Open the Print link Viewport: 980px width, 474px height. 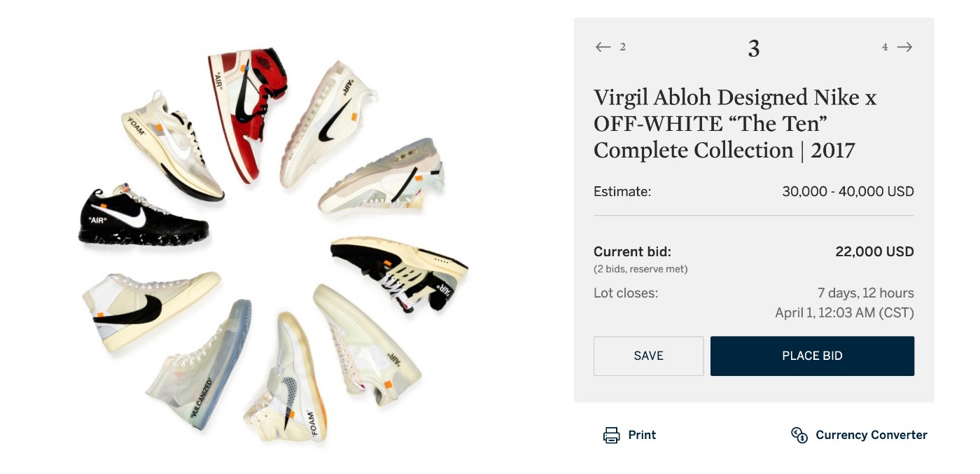641,435
